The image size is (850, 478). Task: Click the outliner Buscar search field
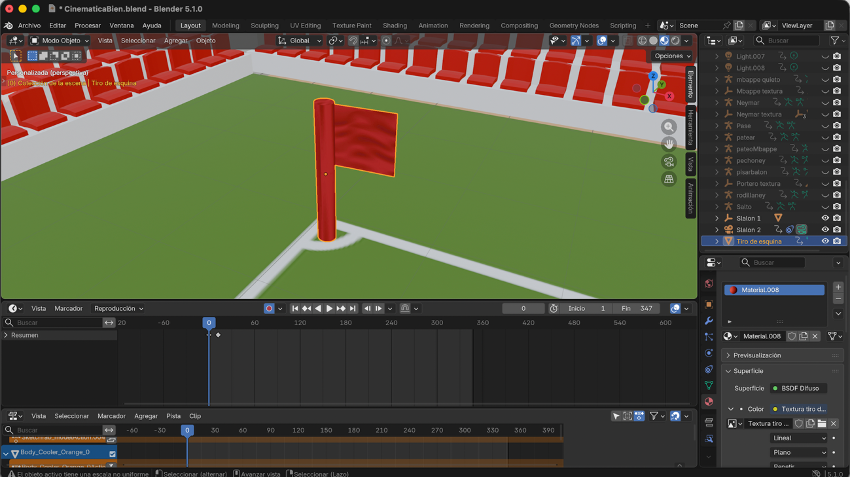click(x=785, y=41)
